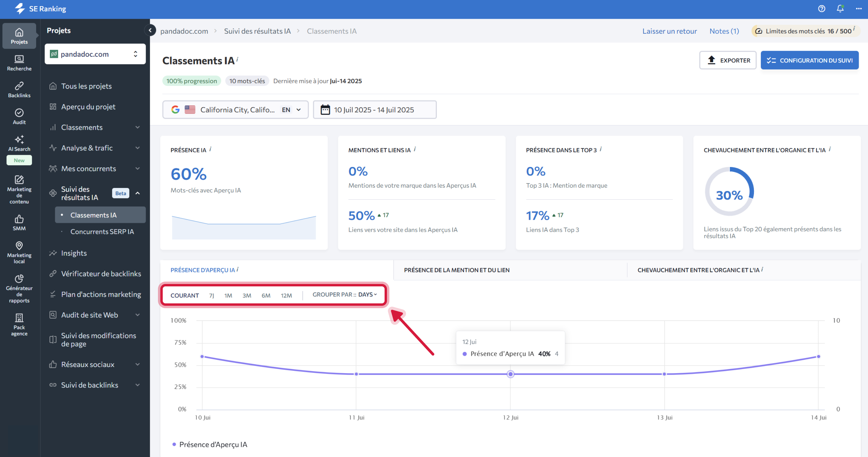
Task: Open the California City location dropdown
Action: point(235,110)
